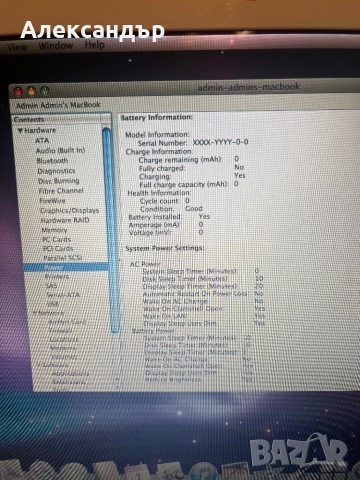
Task: Select the Locations network entry
Action: [64, 339]
